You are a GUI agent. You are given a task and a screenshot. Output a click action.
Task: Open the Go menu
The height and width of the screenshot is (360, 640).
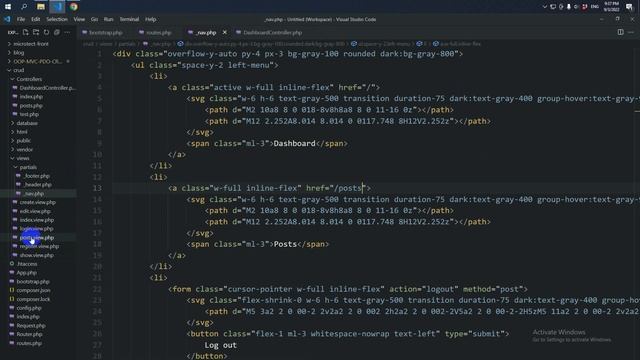[94, 19]
